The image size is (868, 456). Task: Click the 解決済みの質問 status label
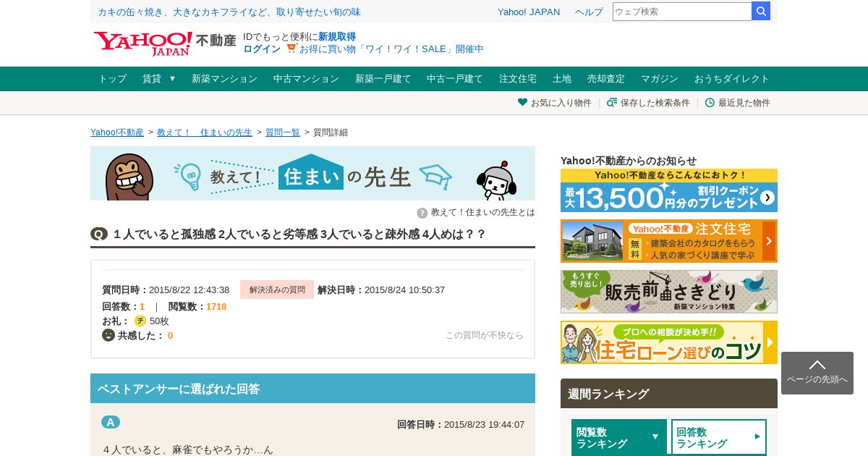pos(277,290)
